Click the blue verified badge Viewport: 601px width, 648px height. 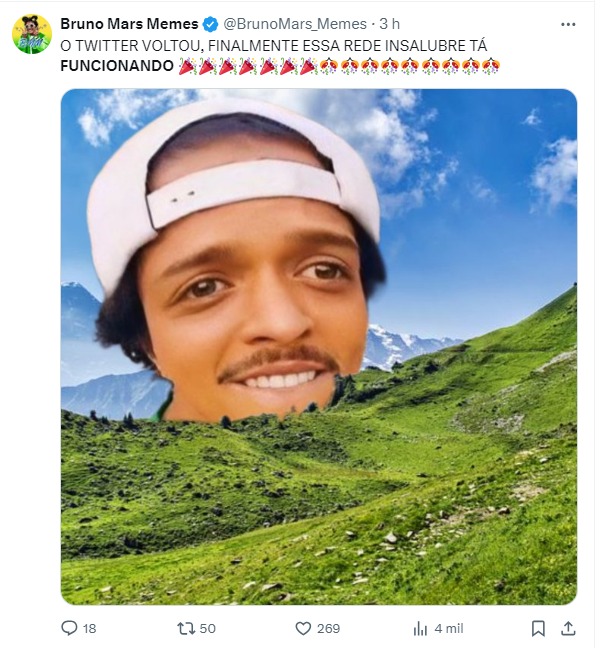(210, 24)
